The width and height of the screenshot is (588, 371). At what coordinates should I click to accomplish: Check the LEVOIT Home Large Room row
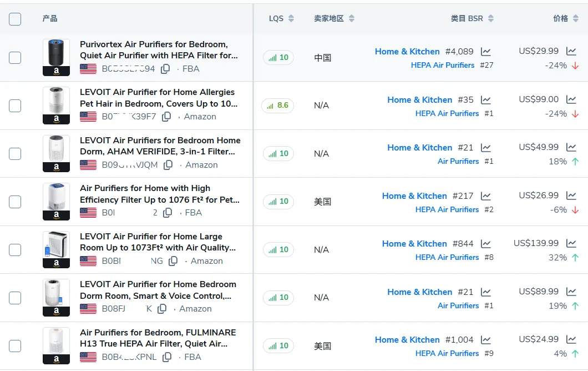(15, 250)
